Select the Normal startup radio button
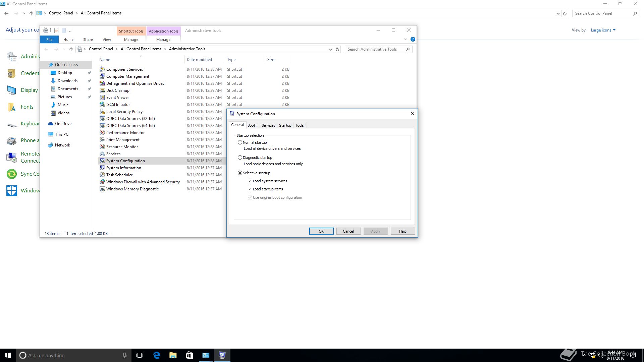 (x=240, y=142)
